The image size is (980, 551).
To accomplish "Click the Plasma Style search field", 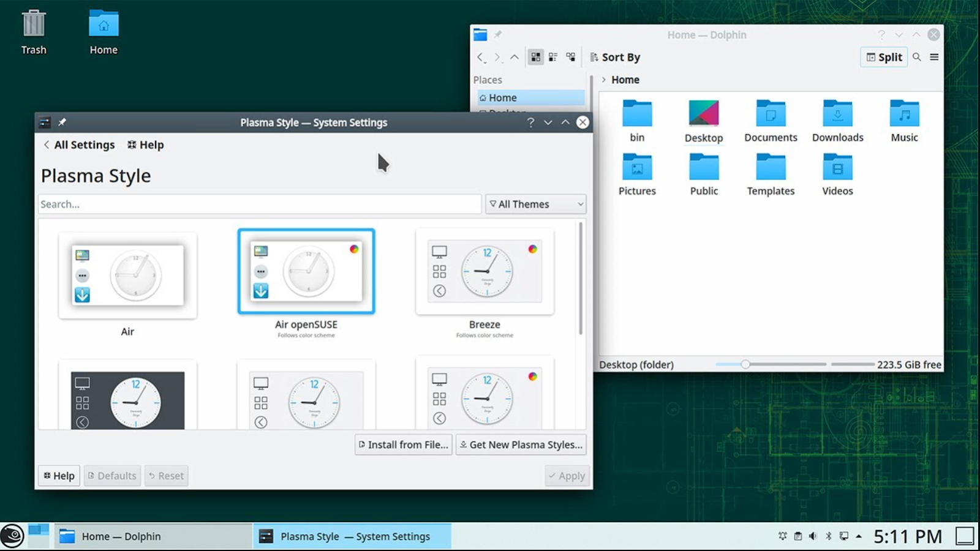I will click(260, 204).
